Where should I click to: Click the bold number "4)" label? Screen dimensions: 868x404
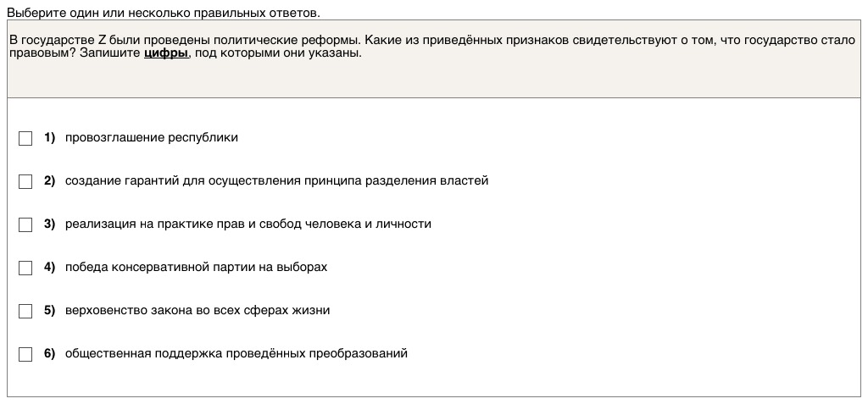click(49, 267)
